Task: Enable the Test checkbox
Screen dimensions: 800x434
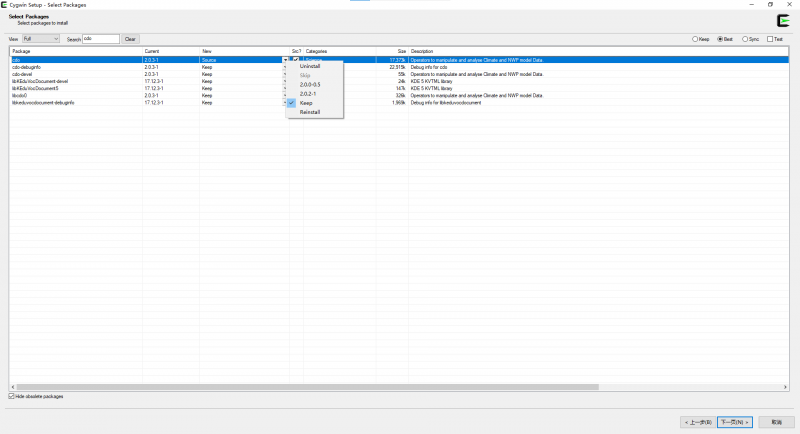Action: 769,39
